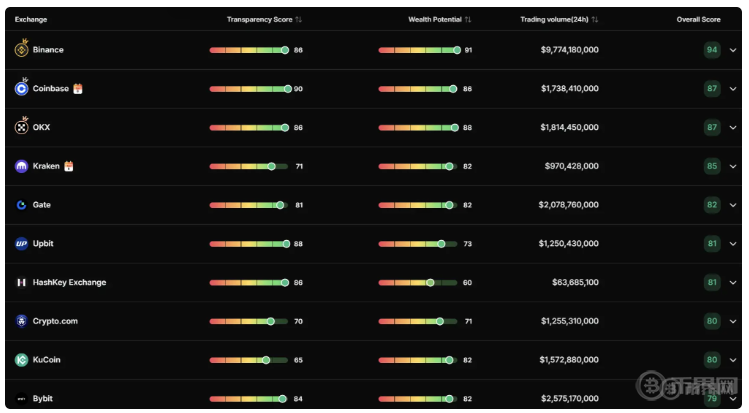This screenshot has height=413, width=749.
Task: Expand the Coinbase row chevron
Action: pos(733,88)
